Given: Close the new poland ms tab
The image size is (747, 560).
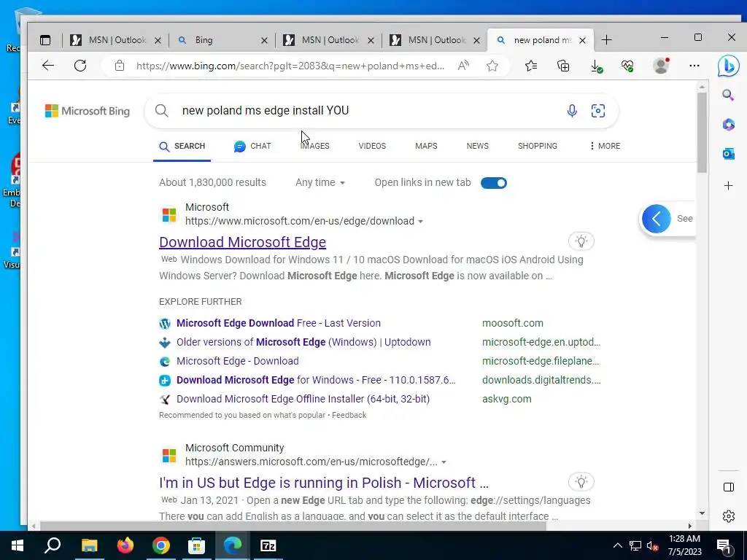Looking at the screenshot, I should coord(582,41).
